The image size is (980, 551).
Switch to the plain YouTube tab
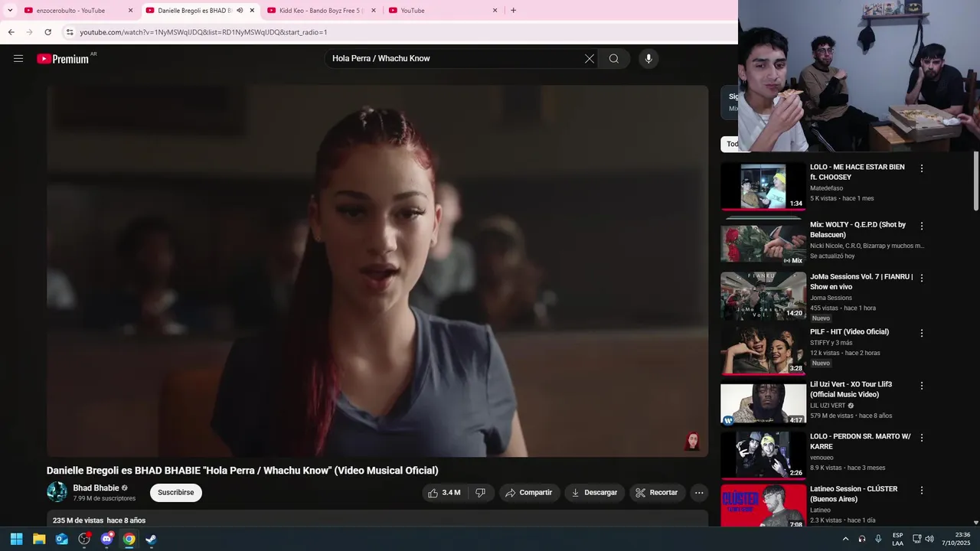(442, 11)
